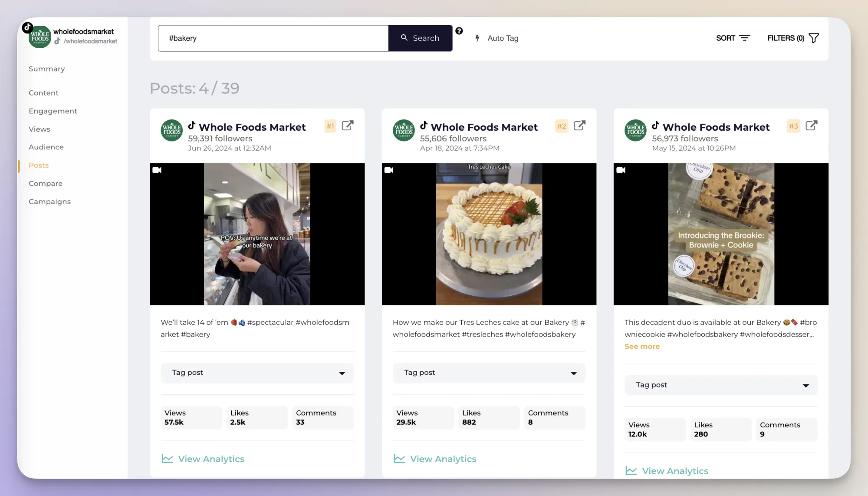
Task: Click the help question mark icon
Action: point(459,31)
